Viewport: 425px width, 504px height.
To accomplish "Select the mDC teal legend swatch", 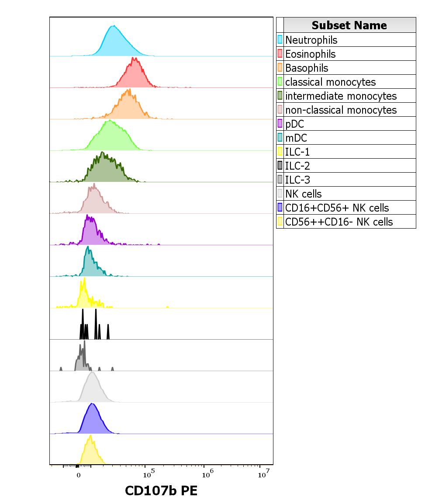I will pos(280,138).
